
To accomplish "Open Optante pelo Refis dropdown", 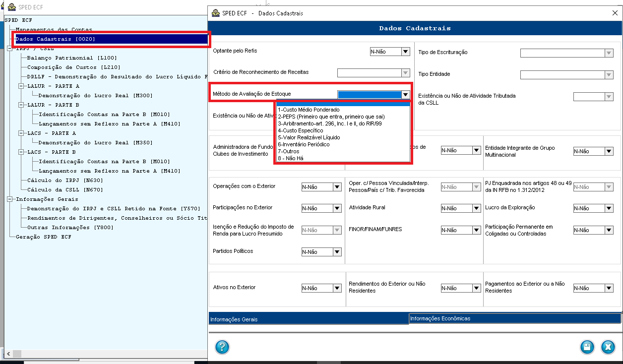I will [405, 52].
